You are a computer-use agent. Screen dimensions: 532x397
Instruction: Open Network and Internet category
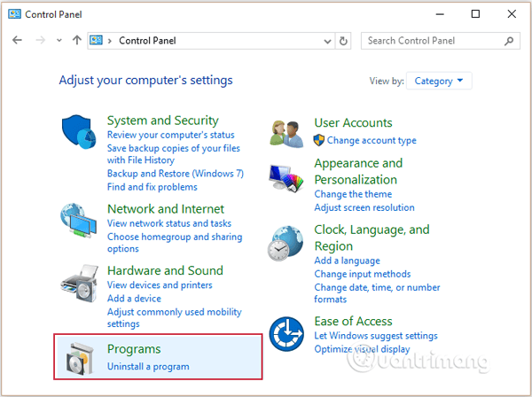coord(166,209)
